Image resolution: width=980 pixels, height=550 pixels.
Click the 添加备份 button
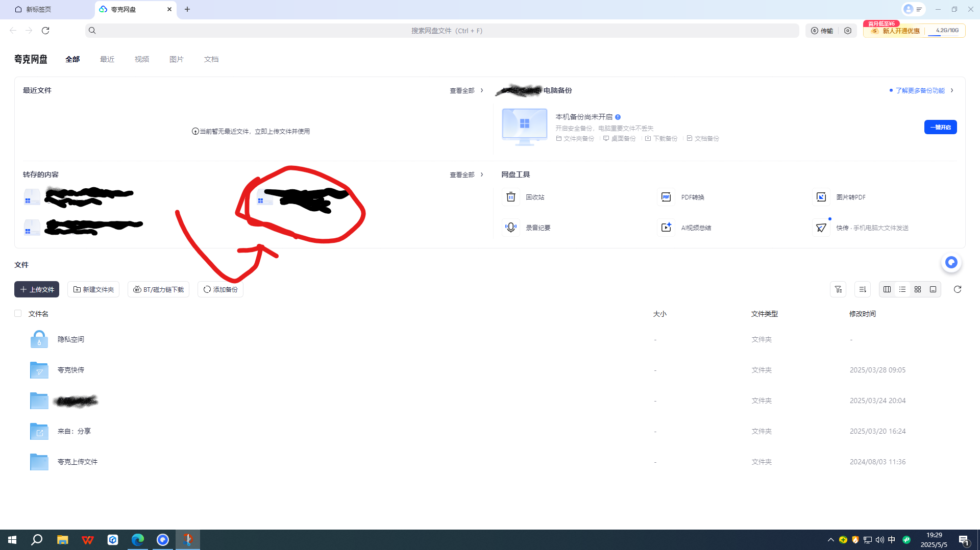coord(220,289)
